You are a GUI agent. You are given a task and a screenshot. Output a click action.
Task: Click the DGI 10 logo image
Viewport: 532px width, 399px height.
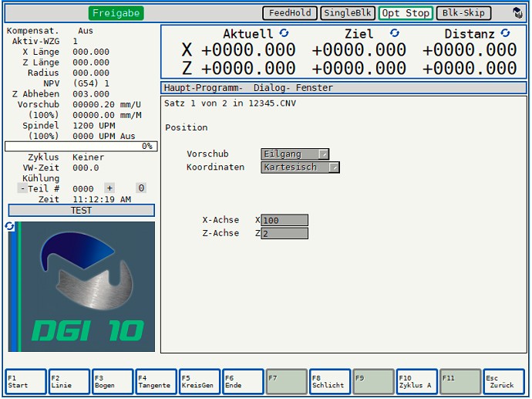(82, 286)
